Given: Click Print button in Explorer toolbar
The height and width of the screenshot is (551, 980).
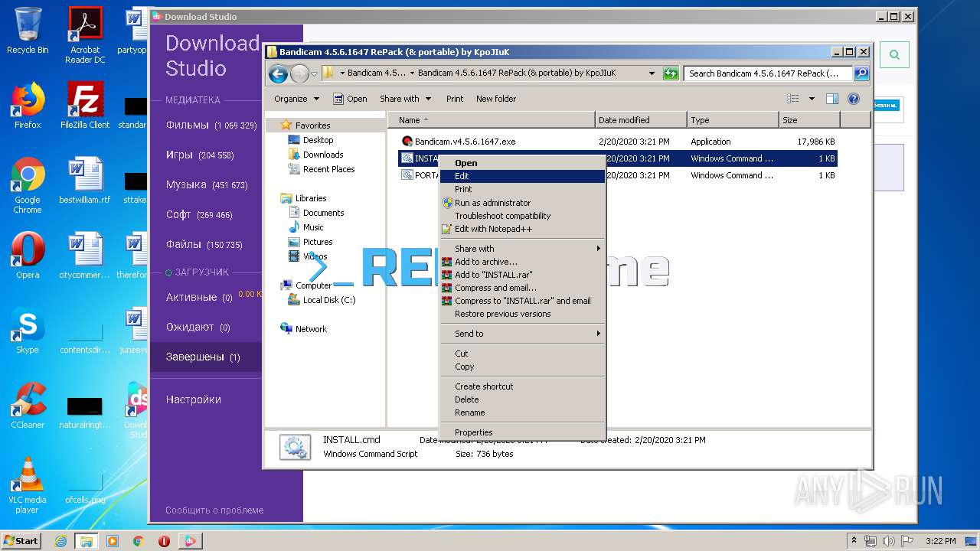Looking at the screenshot, I should (x=455, y=99).
